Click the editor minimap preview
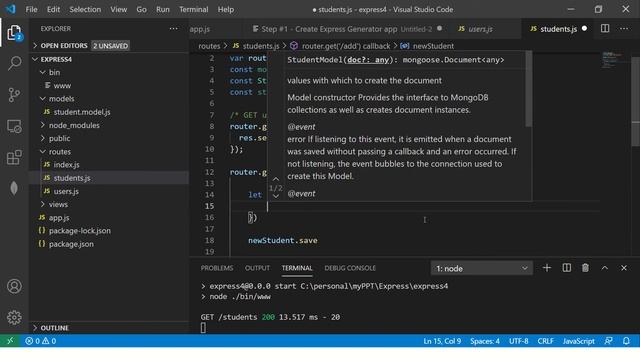Screen dimensions: 640x360 [612, 60]
